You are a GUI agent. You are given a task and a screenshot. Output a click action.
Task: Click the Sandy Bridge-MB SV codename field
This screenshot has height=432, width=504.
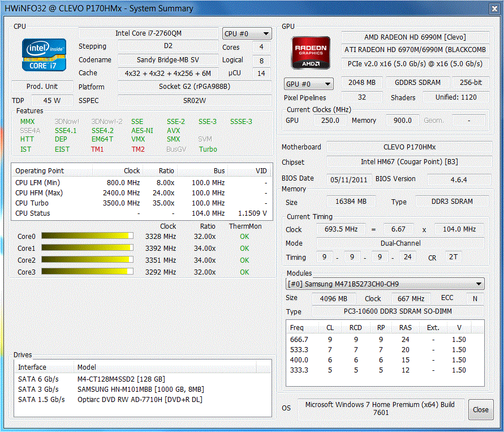point(168,60)
